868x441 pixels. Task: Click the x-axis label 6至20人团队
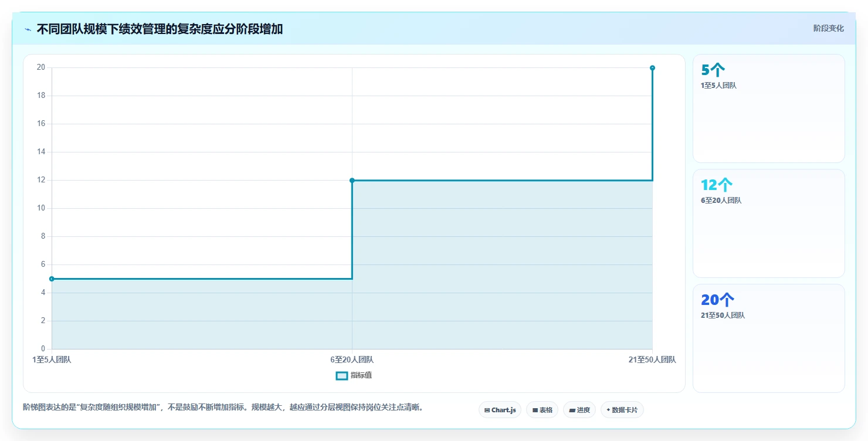[x=352, y=360]
